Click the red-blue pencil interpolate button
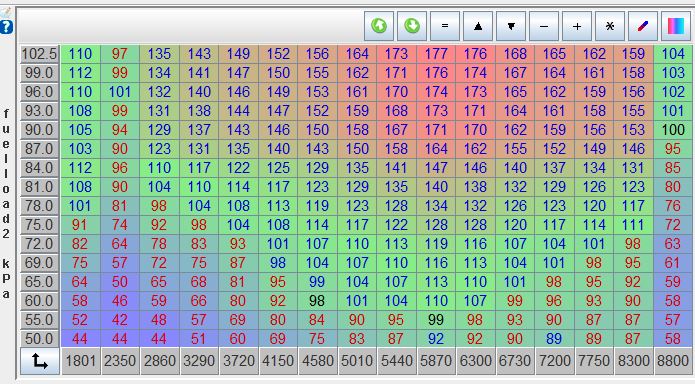The width and height of the screenshot is (695, 384). click(643, 26)
